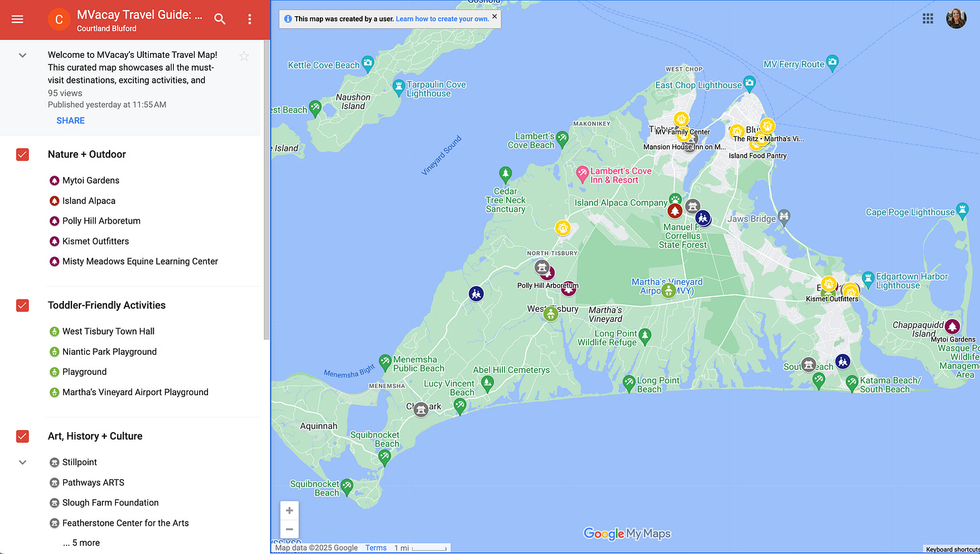Click the West Tisbury green playground pin
This screenshot has height=554, width=980.
[551, 314]
